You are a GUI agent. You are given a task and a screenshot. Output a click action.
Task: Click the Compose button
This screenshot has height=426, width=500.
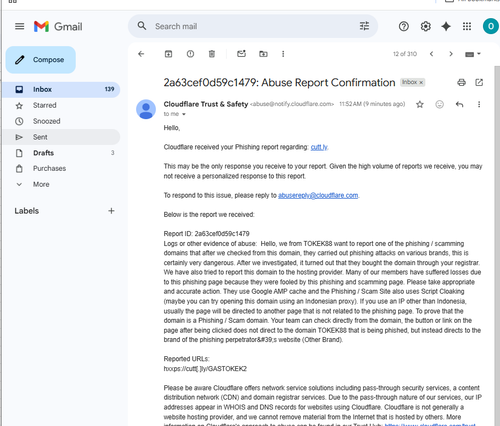pyautogui.click(x=41, y=60)
